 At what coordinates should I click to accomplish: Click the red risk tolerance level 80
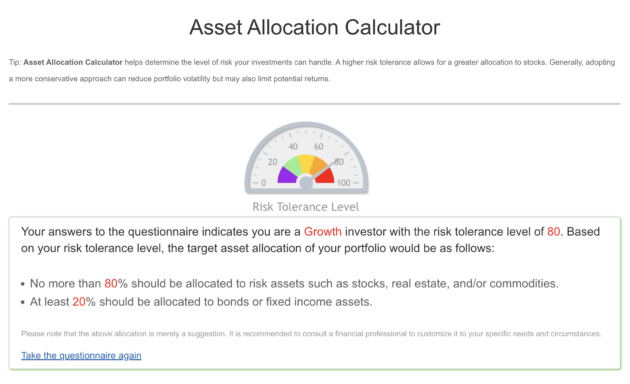pyautogui.click(x=553, y=232)
